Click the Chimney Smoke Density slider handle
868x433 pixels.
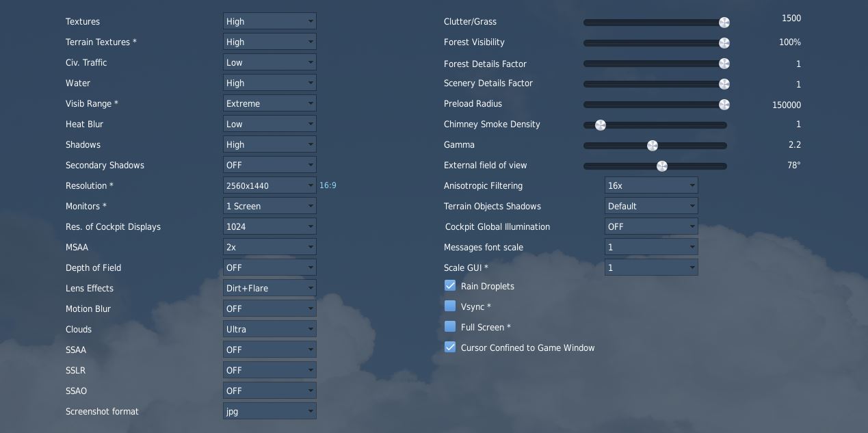(x=601, y=125)
